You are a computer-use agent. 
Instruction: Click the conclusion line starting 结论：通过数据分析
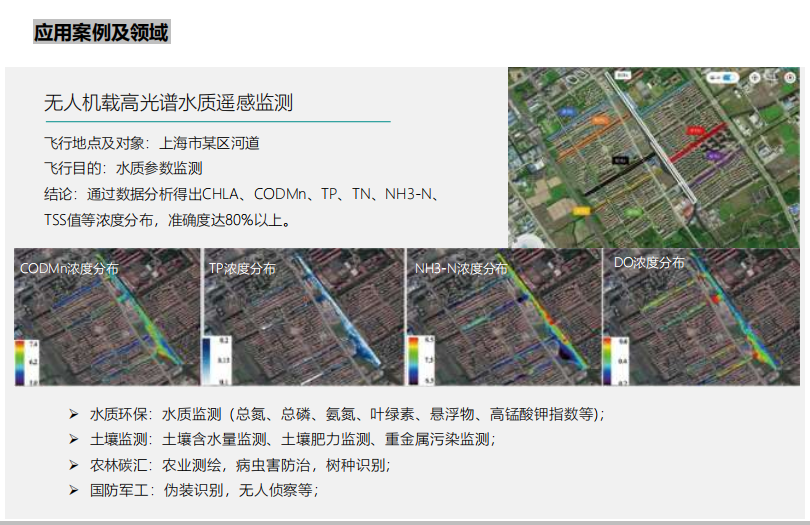[x=242, y=194]
